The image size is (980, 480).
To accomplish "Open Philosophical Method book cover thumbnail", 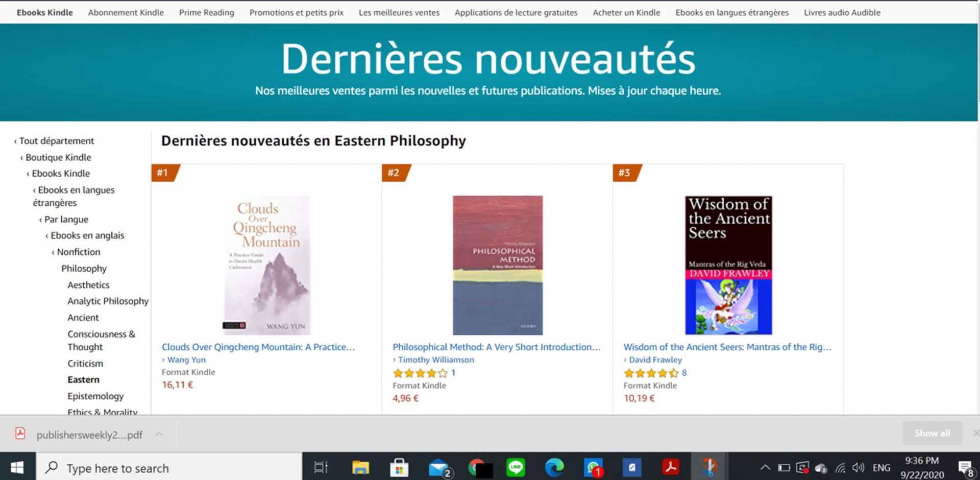I will 498,265.
